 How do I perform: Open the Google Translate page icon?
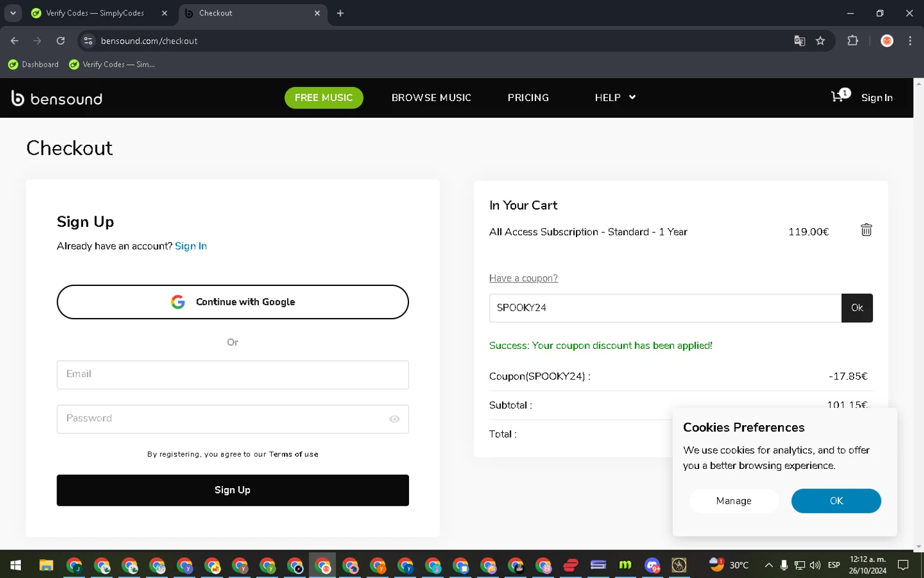coord(800,41)
